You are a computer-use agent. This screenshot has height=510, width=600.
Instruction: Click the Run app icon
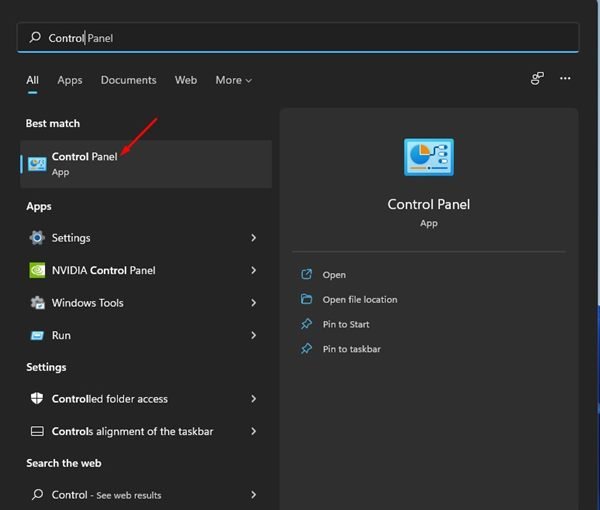[x=37, y=335]
